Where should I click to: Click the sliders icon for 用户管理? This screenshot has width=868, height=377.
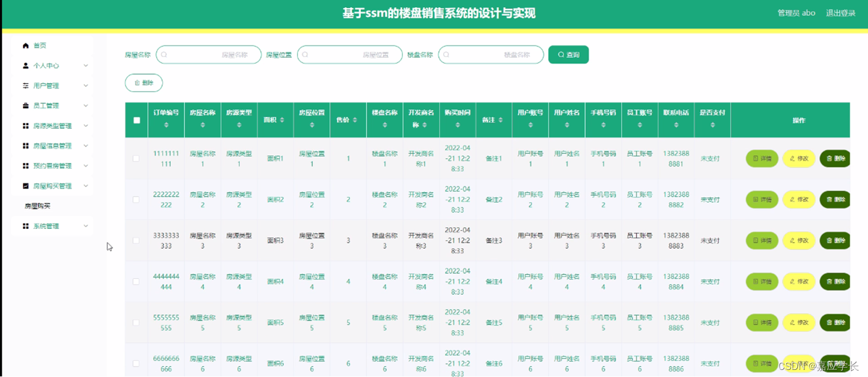pos(25,86)
